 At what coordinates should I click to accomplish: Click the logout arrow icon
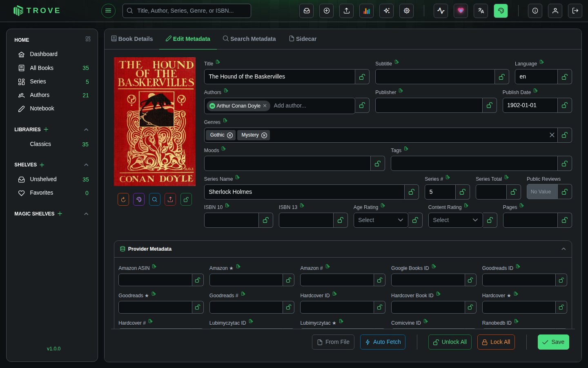click(575, 11)
